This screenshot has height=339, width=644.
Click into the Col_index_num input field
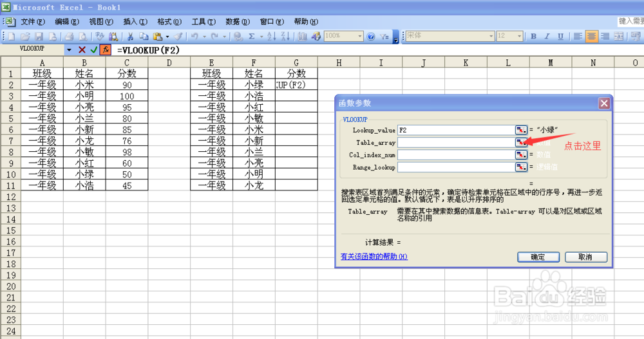point(456,155)
